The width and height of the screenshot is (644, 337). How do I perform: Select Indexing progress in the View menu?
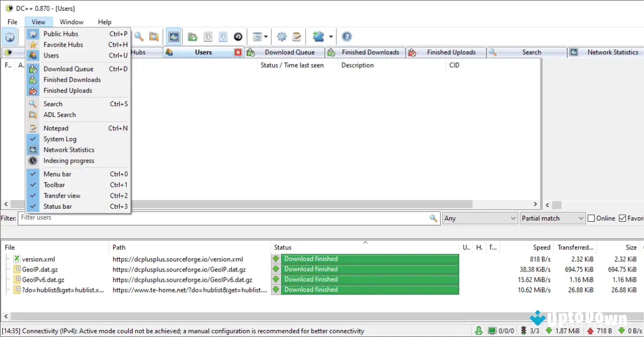pos(69,160)
